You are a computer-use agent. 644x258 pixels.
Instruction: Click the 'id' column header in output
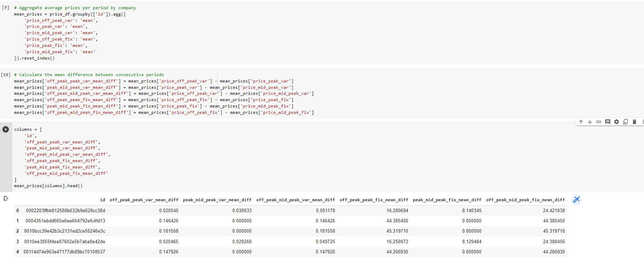pyautogui.click(x=103, y=200)
